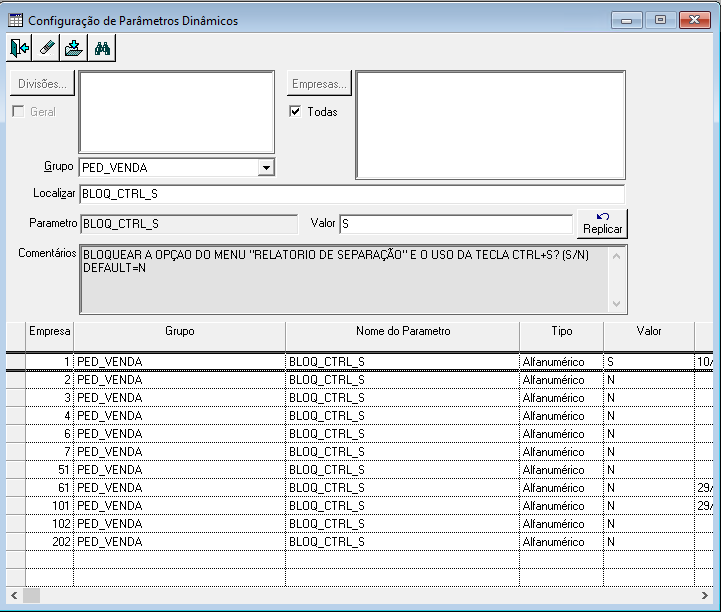The image size is (721, 612).
Task: Click the comments scroll-down arrow
Action: pos(617,304)
